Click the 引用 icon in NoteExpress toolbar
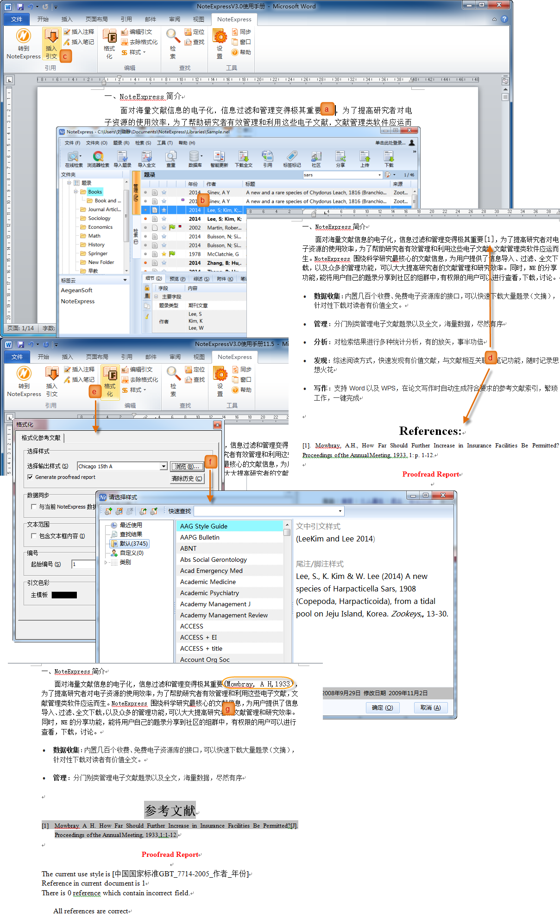The width and height of the screenshot is (560, 924). (x=267, y=156)
